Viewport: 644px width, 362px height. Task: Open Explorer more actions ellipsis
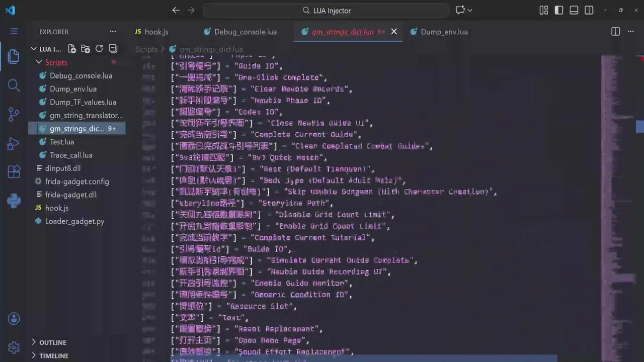click(x=113, y=32)
